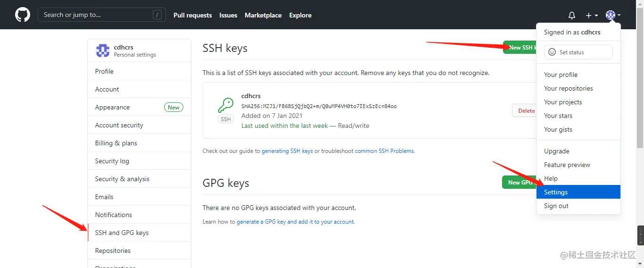Click the Signed in as cdhcrs text

pyautogui.click(x=572, y=32)
